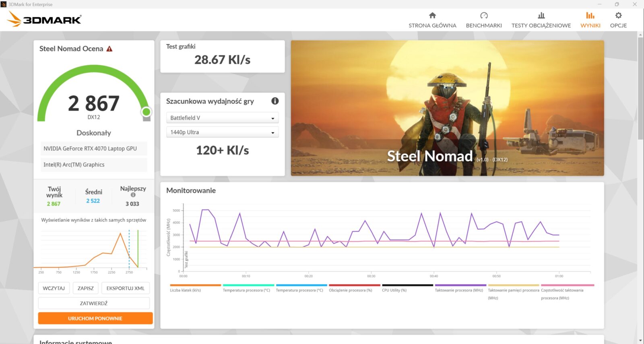This screenshot has width=644, height=344.
Task: Toggle the Taktowanie procesora (MHz) legend item
Action: 459,290
